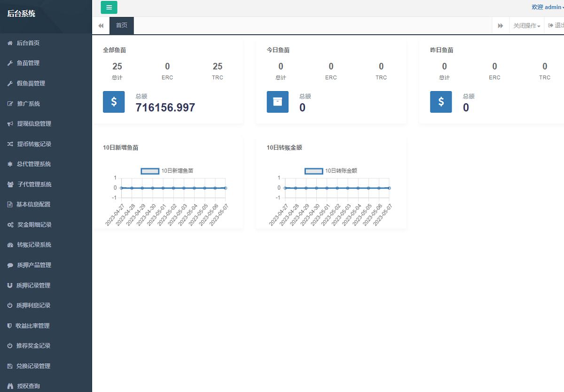This screenshot has height=392, width=564.
Task: Click the megaphone icon beside 提现信息管理
Action: [10, 124]
